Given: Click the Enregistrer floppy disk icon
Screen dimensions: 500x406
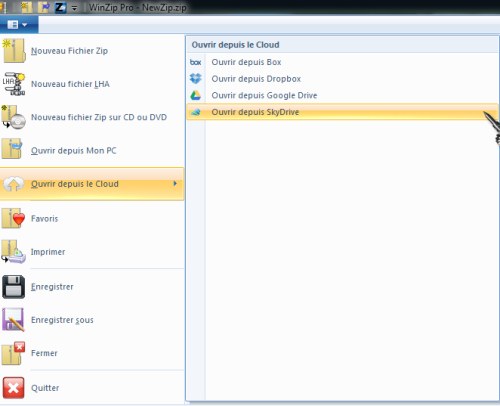Looking at the screenshot, I should pos(13,286).
